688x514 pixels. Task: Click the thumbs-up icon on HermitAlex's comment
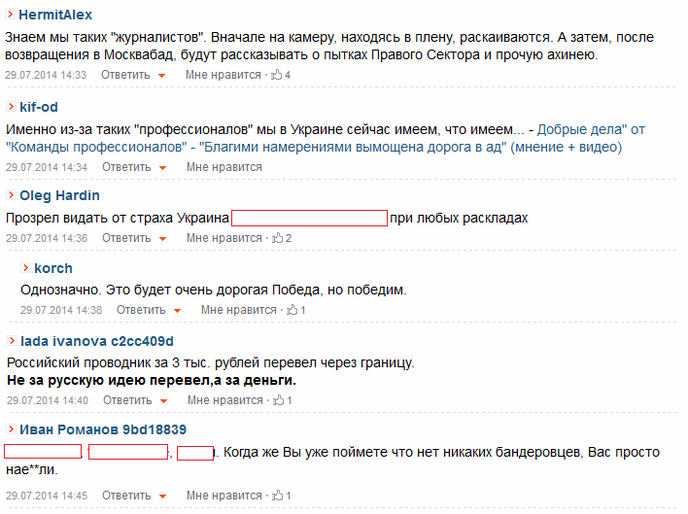click(x=276, y=75)
